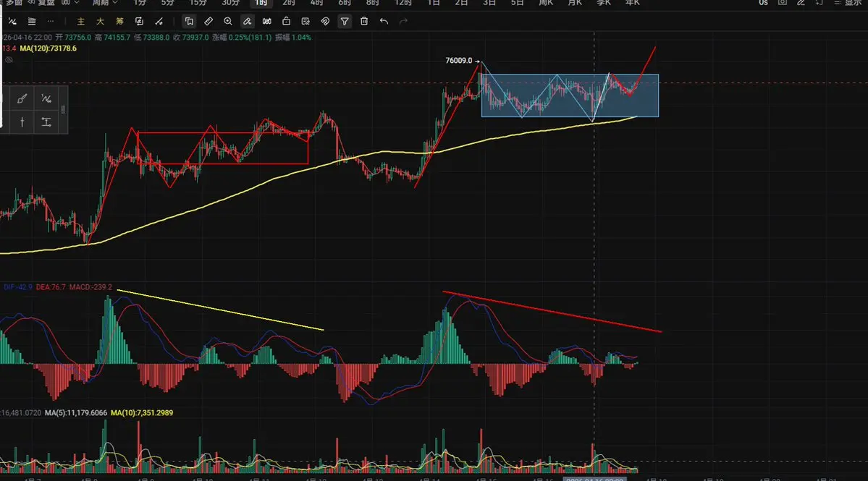This screenshot has width=868, height=481.
Task: Switch to the 1日 timeframe tab
Action: tap(434, 3)
